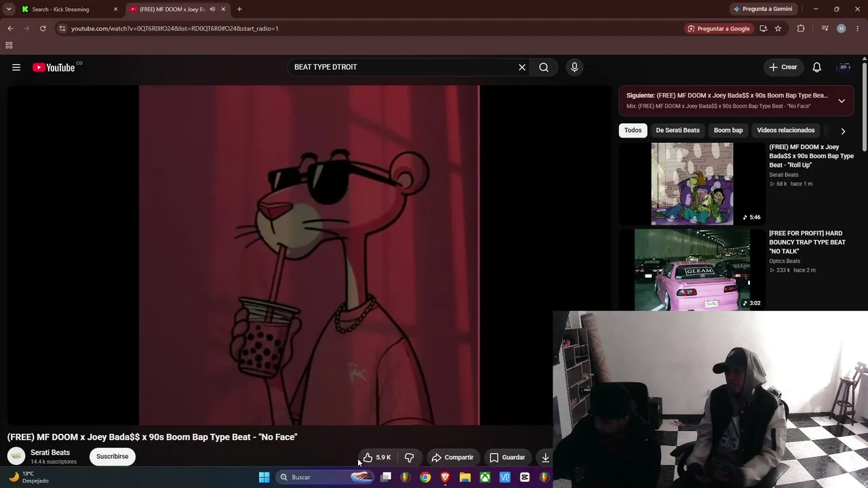Open the HARD BOUNCY TRAP TYPE BEAT title

click(x=807, y=242)
